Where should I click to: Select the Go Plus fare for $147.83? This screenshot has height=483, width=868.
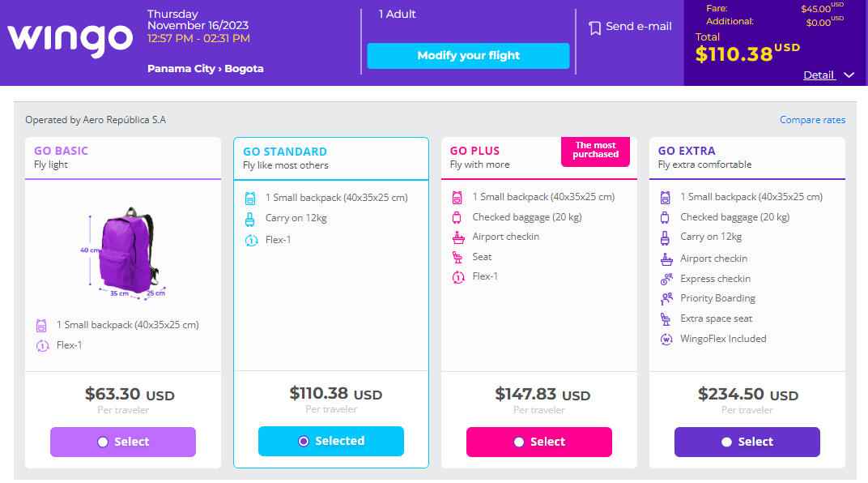point(538,442)
